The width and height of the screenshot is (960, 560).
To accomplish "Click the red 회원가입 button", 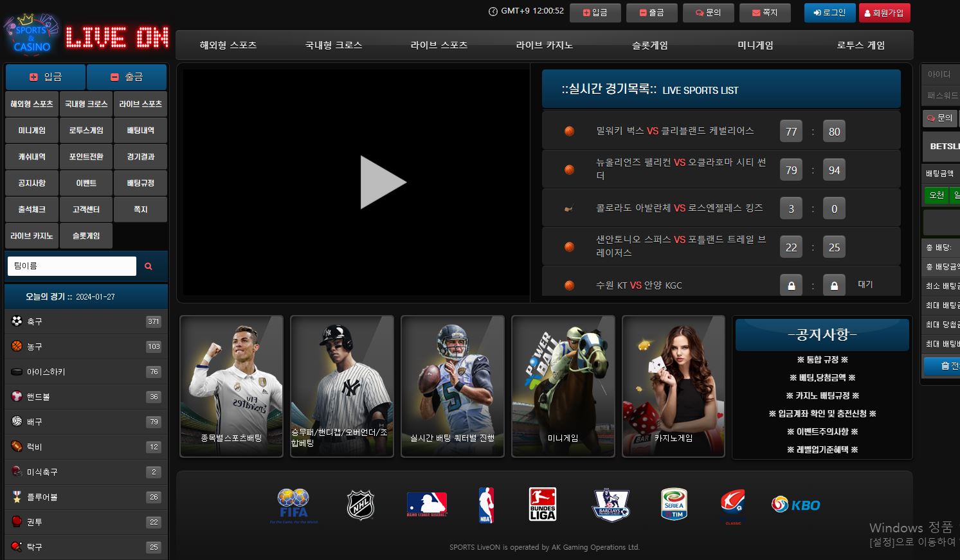I will point(884,13).
